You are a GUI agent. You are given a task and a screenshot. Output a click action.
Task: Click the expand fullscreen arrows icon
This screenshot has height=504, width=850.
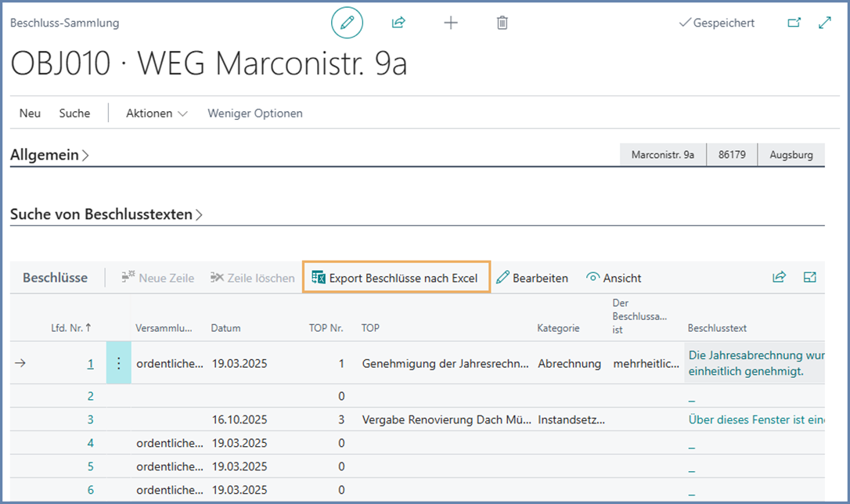point(825,23)
